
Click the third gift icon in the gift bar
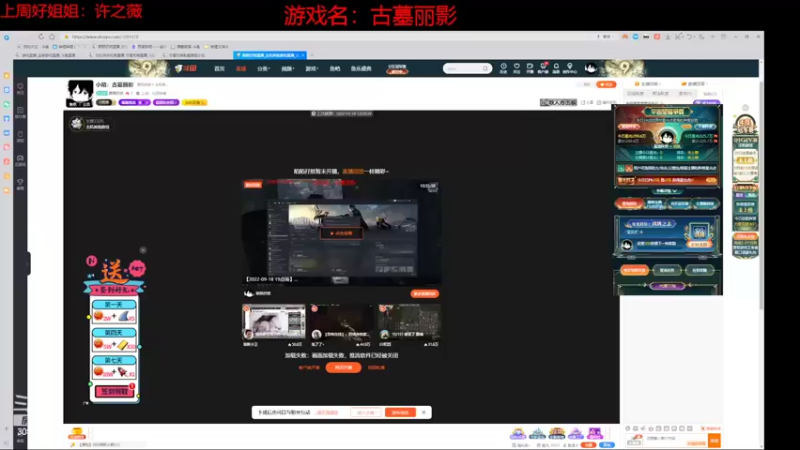pos(557,434)
